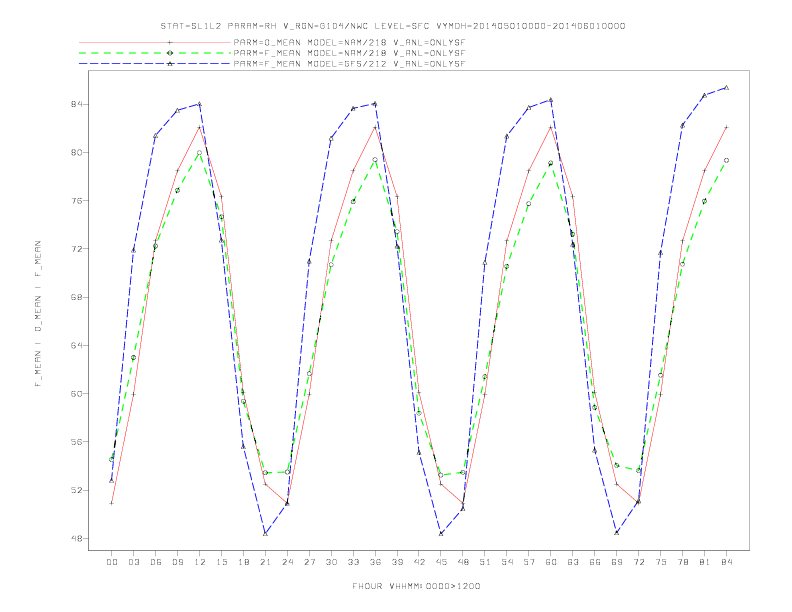Click the green circle data point at hour 84

(726, 160)
